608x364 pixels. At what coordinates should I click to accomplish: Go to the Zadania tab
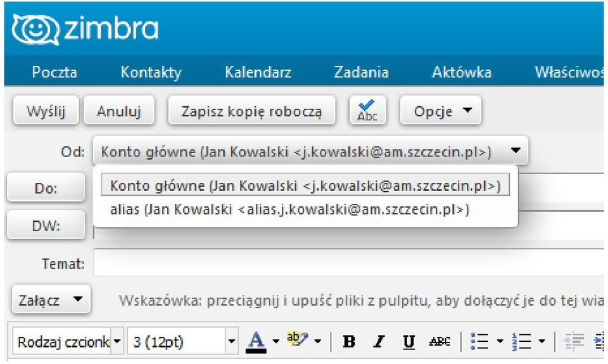(361, 72)
